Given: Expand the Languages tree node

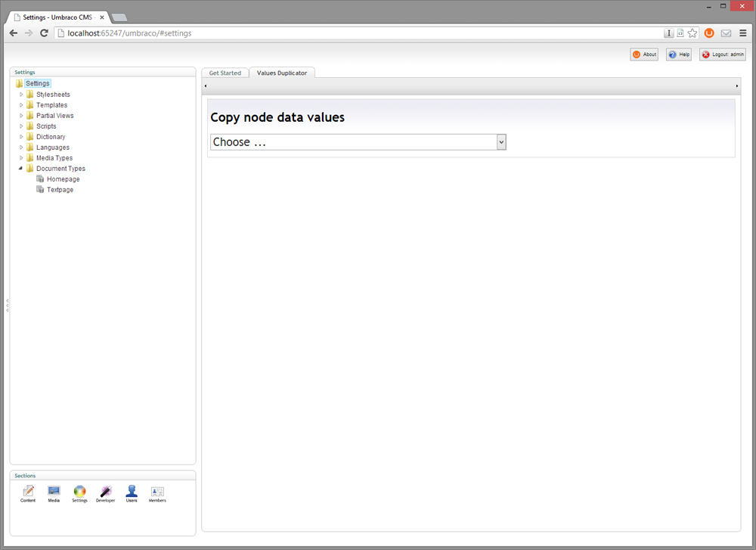Looking at the screenshot, I should coord(20,148).
